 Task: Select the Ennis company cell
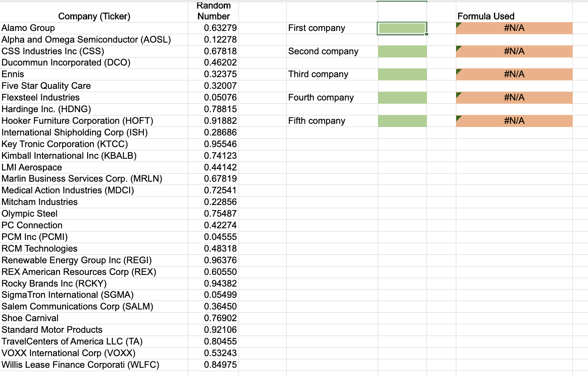tap(94, 74)
